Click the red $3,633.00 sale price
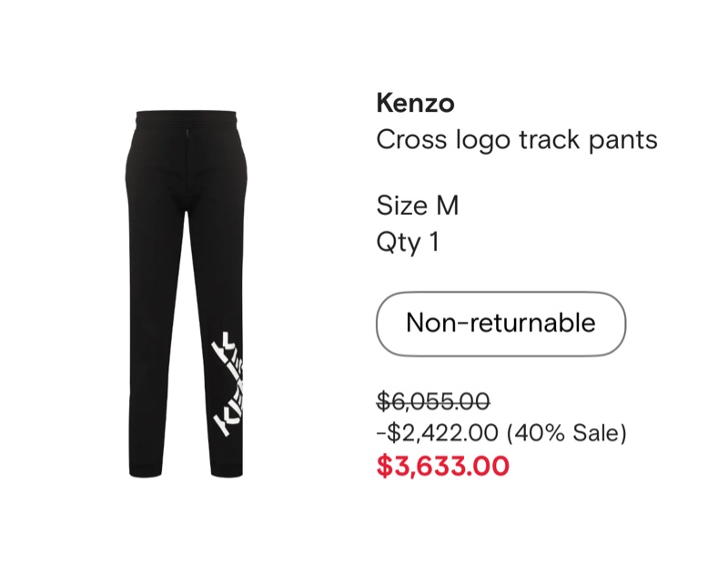This screenshot has height=574, width=728. pos(443,466)
